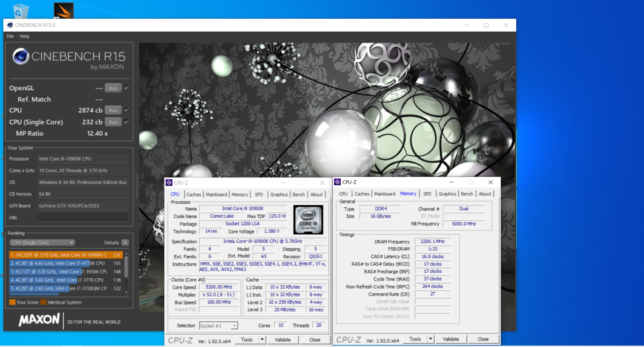Click Tools button in CPU-Z CPU window
The height and width of the screenshot is (347, 644).
(247, 339)
